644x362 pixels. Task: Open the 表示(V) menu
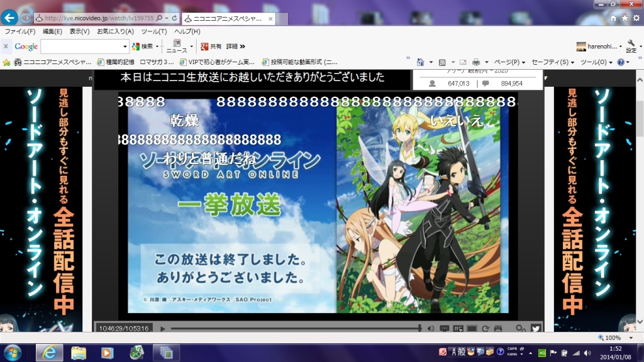[x=79, y=31]
